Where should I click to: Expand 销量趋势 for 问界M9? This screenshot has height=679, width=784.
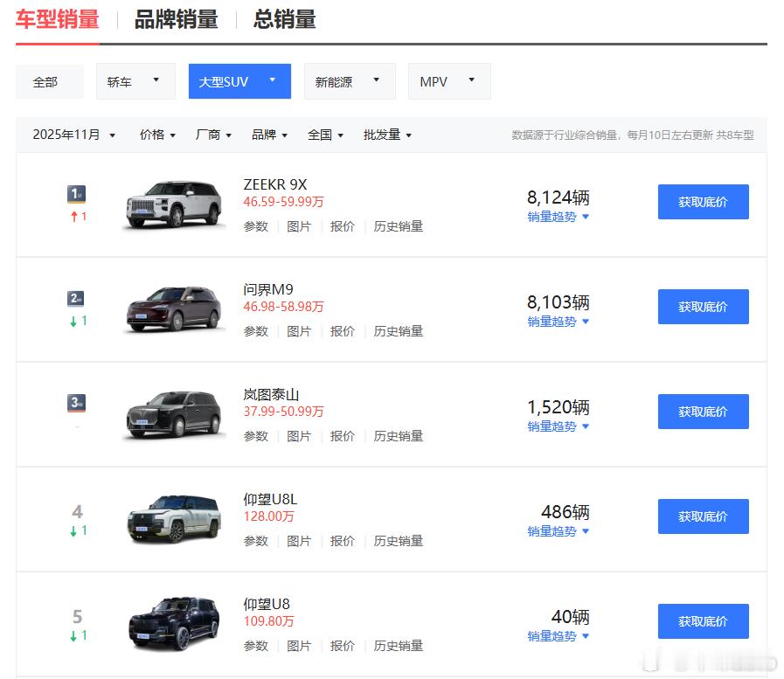(558, 322)
